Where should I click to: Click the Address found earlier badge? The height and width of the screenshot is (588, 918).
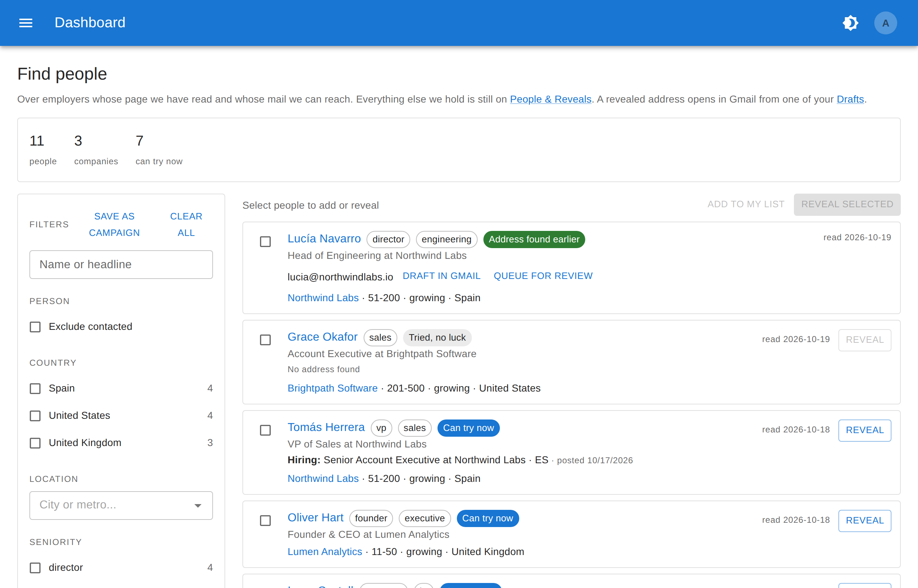534,240
